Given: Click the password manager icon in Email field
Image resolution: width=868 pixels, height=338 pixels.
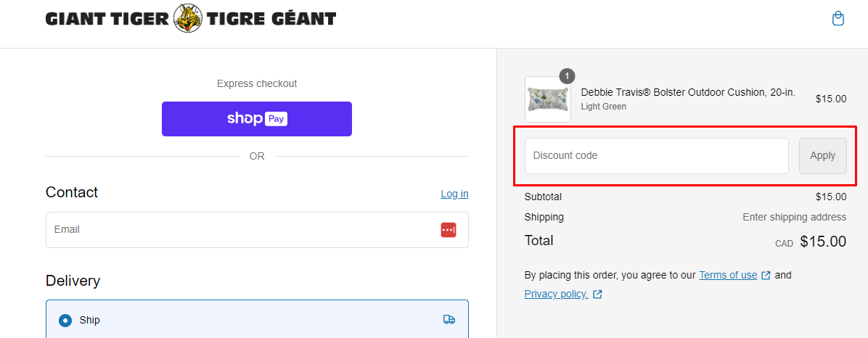Looking at the screenshot, I should click(449, 230).
